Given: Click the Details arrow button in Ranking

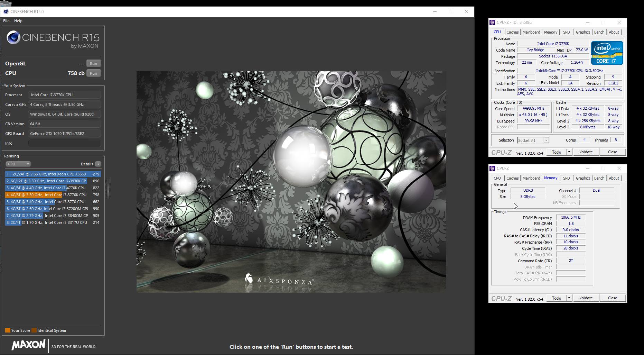Looking at the screenshot, I should pyautogui.click(x=98, y=164).
